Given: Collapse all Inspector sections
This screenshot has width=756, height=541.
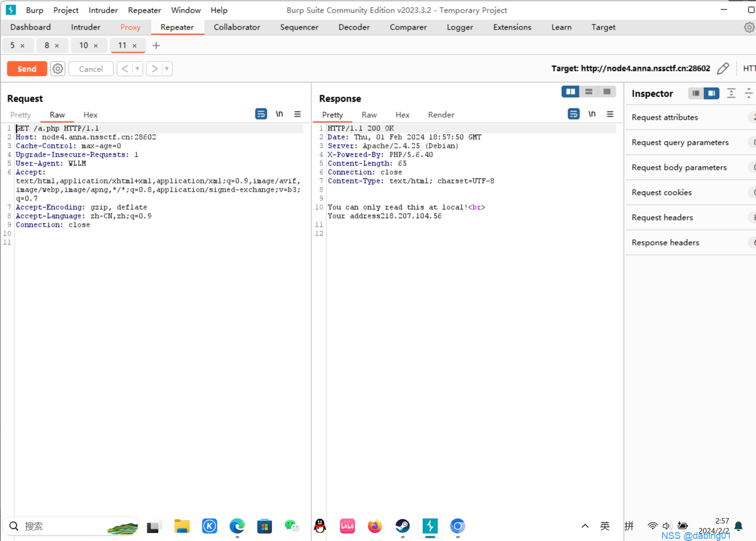Looking at the screenshot, I should click(x=749, y=93).
